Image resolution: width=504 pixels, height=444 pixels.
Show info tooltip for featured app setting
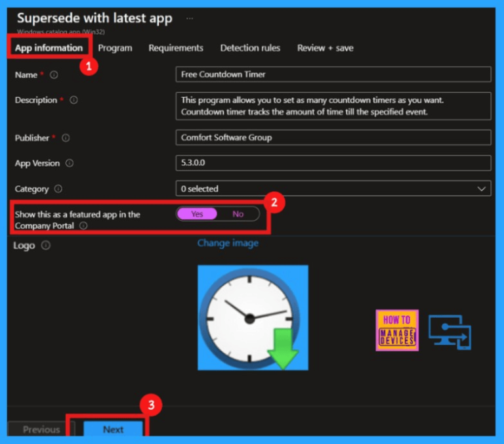83,225
